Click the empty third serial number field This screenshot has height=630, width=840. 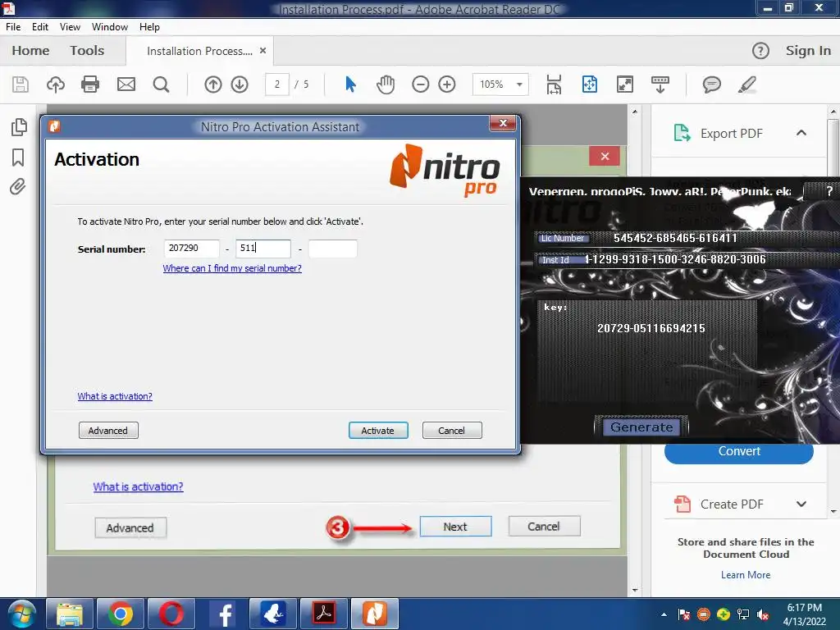(333, 249)
